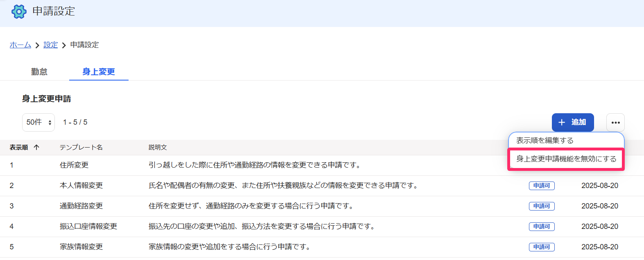Click display order number 5 for 家族情報変更
The width and height of the screenshot is (644, 260).
pyautogui.click(x=11, y=247)
